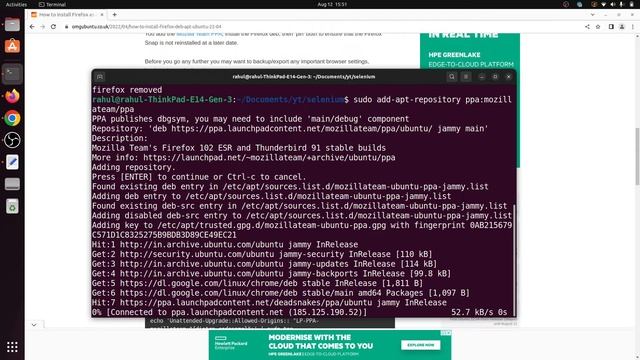The image size is (640, 360).
Task: Click the '52.7 kB/s 0s' download speed
Action: (479, 312)
